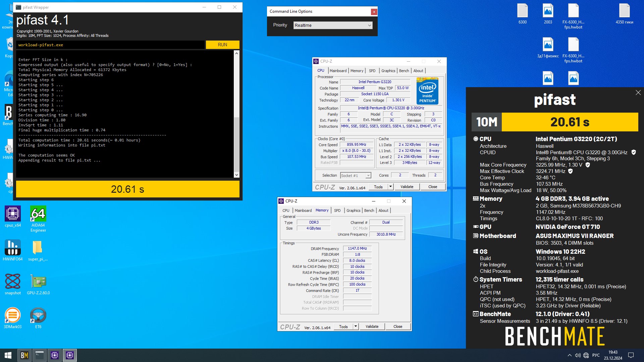The image size is (644, 362).
Task: Launch the snapshot desktop shortcut
Action: pyautogui.click(x=13, y=284)
